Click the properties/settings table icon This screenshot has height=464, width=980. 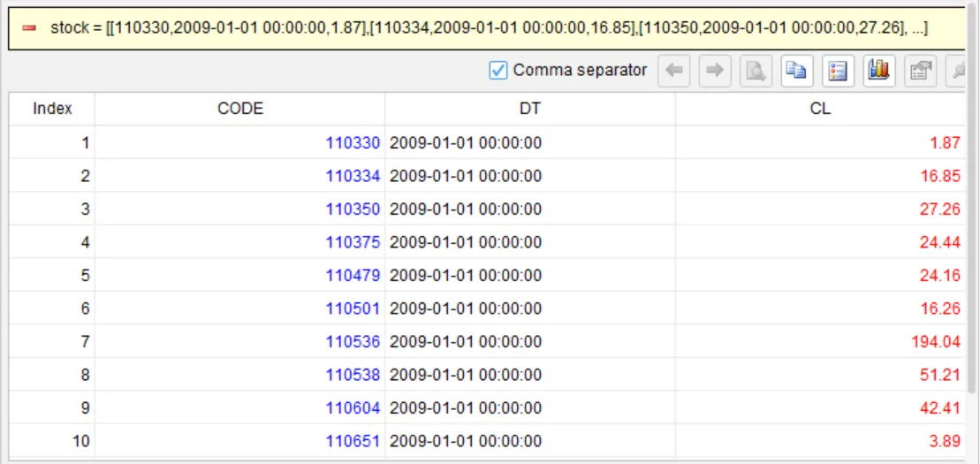(x=921, y=71)
